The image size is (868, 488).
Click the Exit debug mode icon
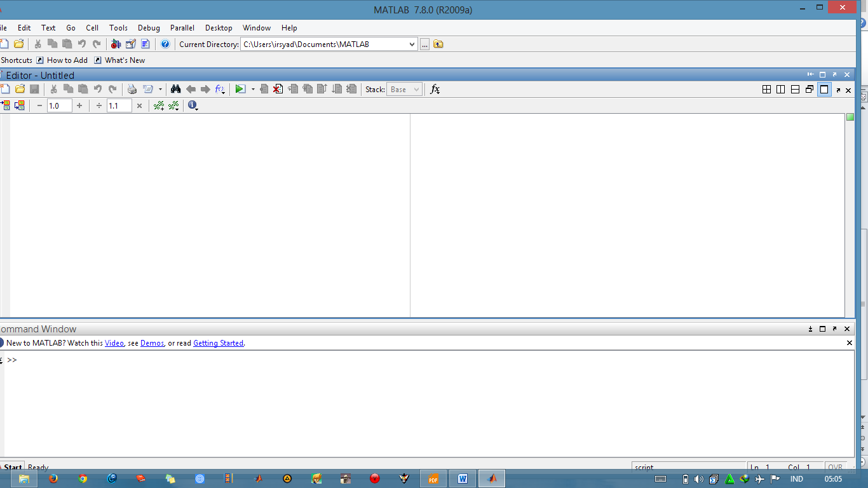(351, 89)
